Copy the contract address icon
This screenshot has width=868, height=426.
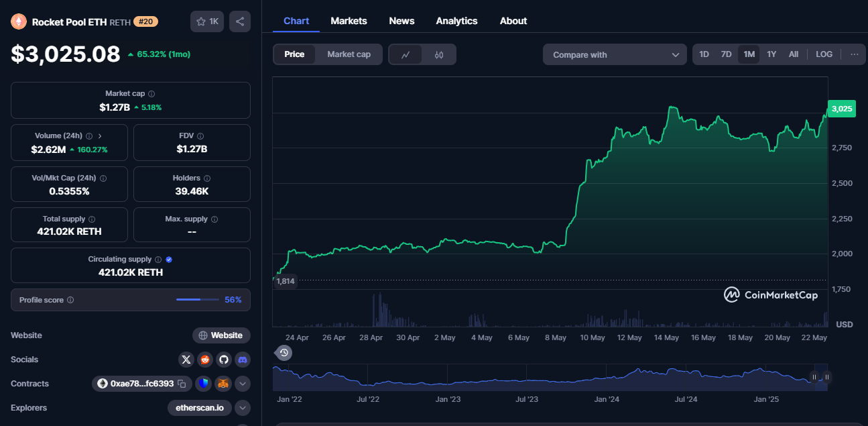click(x=182, y=384)
